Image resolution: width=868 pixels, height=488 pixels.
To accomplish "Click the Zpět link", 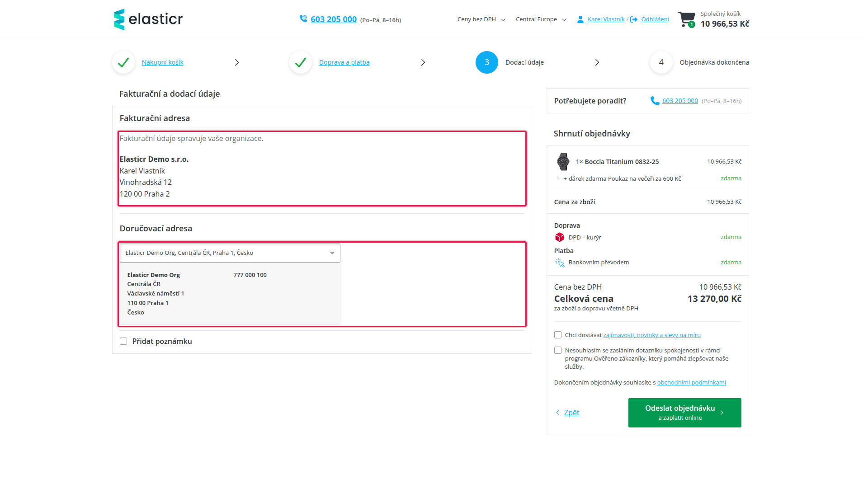I will (x=571, y=413).
